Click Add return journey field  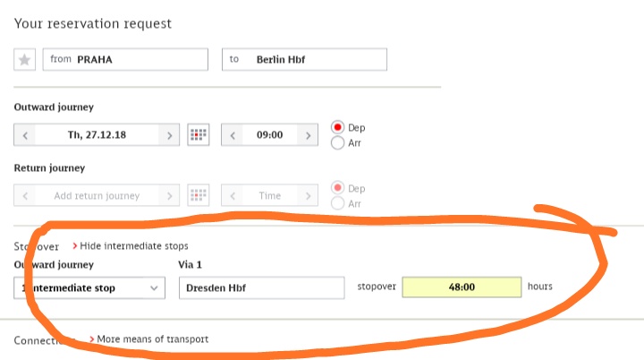click(x=97, y=195)
